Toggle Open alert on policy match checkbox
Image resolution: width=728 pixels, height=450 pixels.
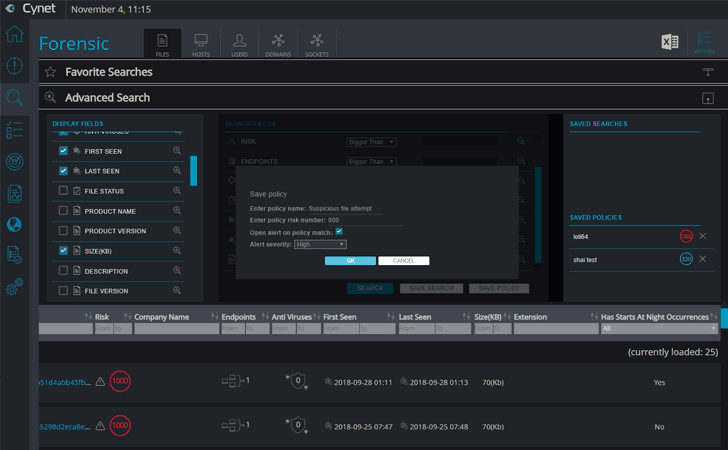point(339,231)
